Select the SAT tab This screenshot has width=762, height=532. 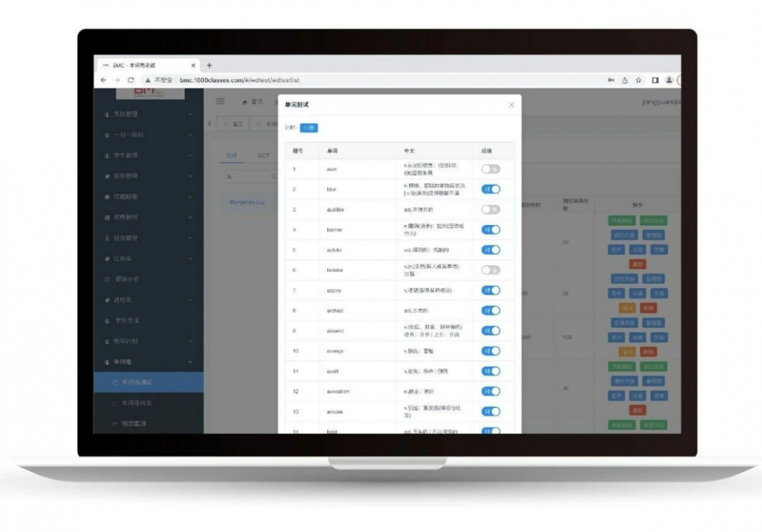[231, 156]
